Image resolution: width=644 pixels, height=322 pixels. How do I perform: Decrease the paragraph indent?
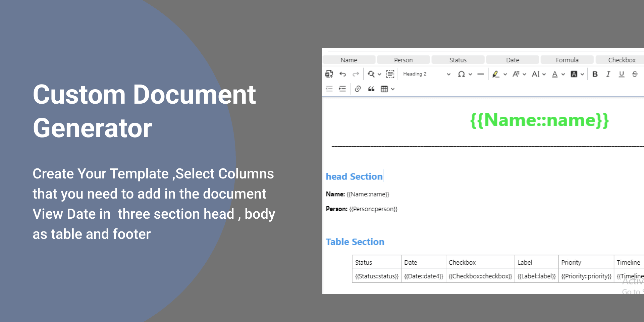coord(329,89)
